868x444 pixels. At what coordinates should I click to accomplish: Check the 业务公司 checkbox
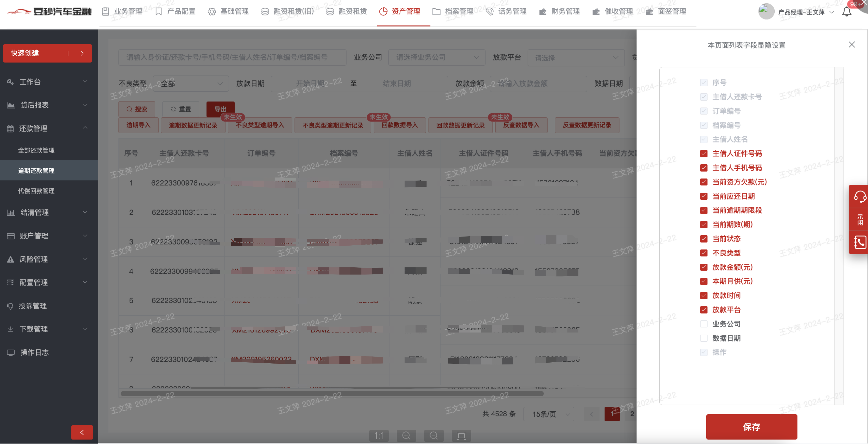(x=704, y=324)
